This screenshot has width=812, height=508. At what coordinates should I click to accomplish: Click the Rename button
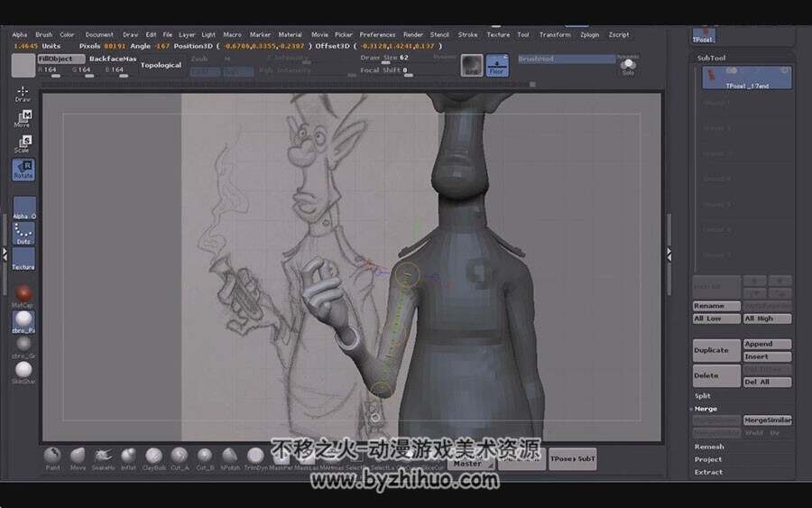point(716,306)
